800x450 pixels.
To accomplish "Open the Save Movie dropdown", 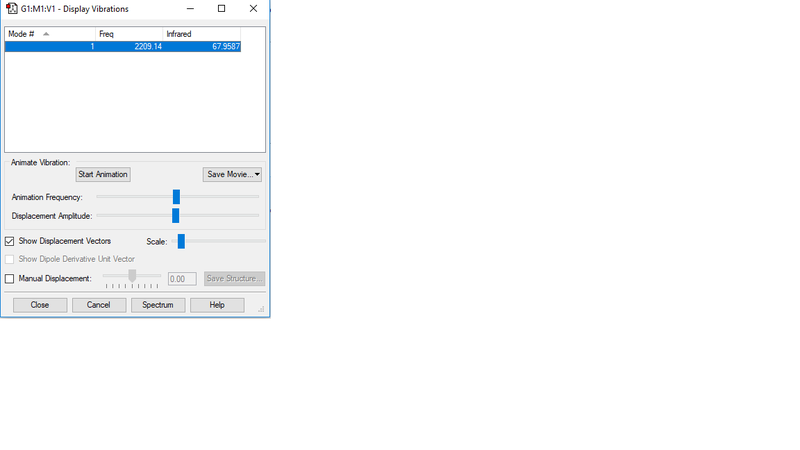I will click(x=232, y=174).
